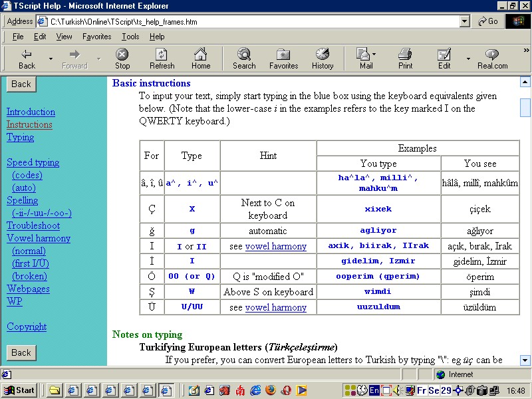Click sidebar Back button above Introduction
Screen dimensions: 532x399
pyautogui.click(x=21, y=84)
